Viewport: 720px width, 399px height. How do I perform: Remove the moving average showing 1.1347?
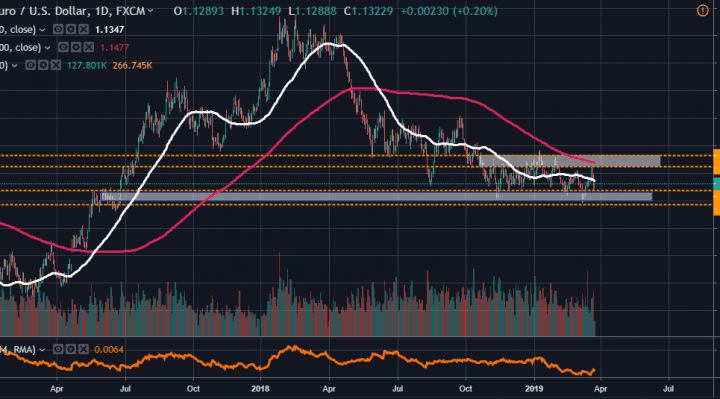click(83, 29)
